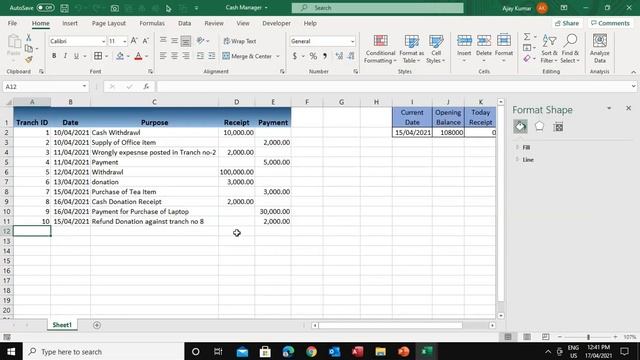Apply the red Font Color
This screenshot has width=640, height=360.
tap(138, 56)
